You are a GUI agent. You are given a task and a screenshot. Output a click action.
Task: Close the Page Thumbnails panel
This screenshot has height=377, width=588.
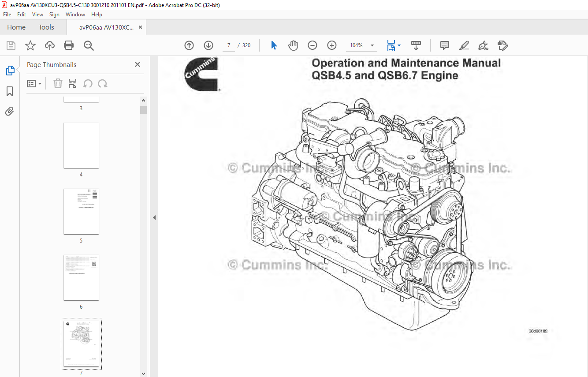(138, 64)
